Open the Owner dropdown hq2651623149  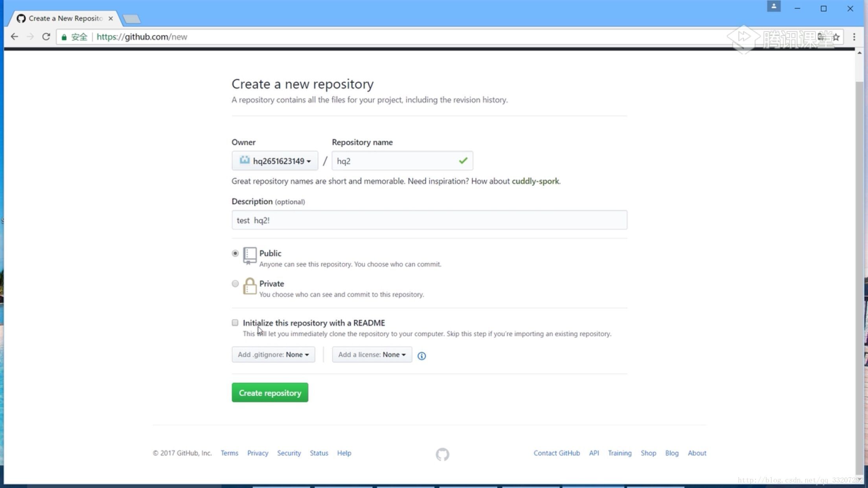[275, 161]
